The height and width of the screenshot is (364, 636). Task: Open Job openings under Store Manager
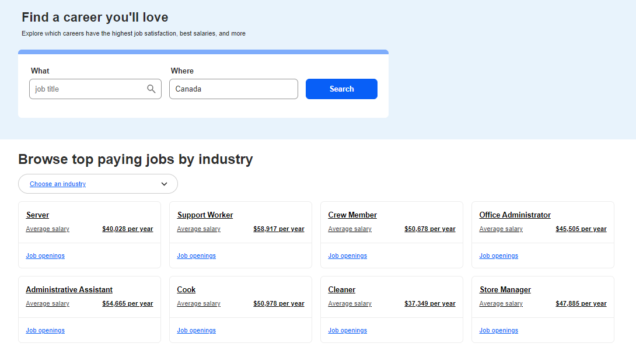[498, 330]
